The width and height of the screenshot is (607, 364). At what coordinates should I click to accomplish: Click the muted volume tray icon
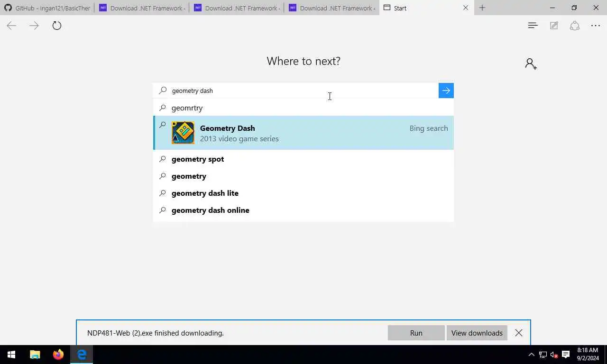tap(554, 355)
